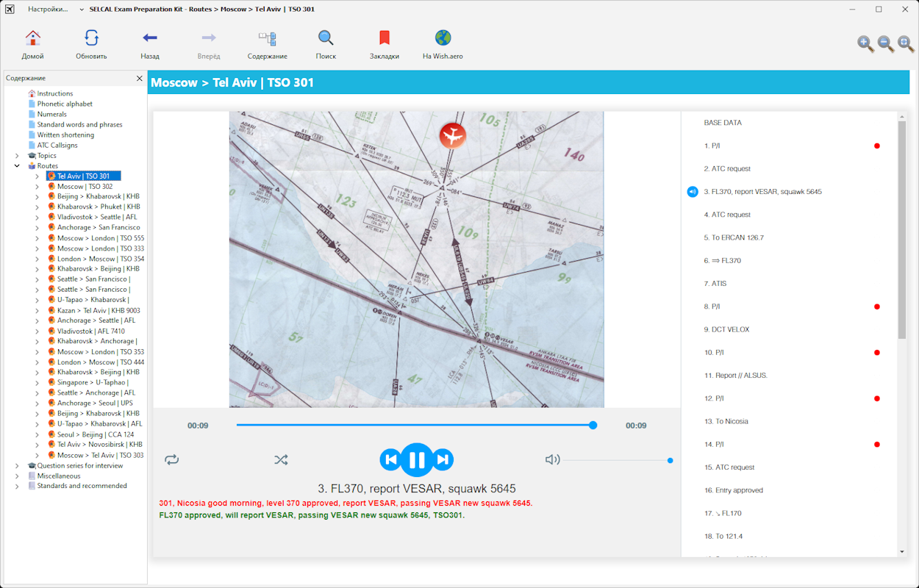The image size is (919, 588).
Task: Click the Обновить refresh icon
Action: tap(91, 38)
